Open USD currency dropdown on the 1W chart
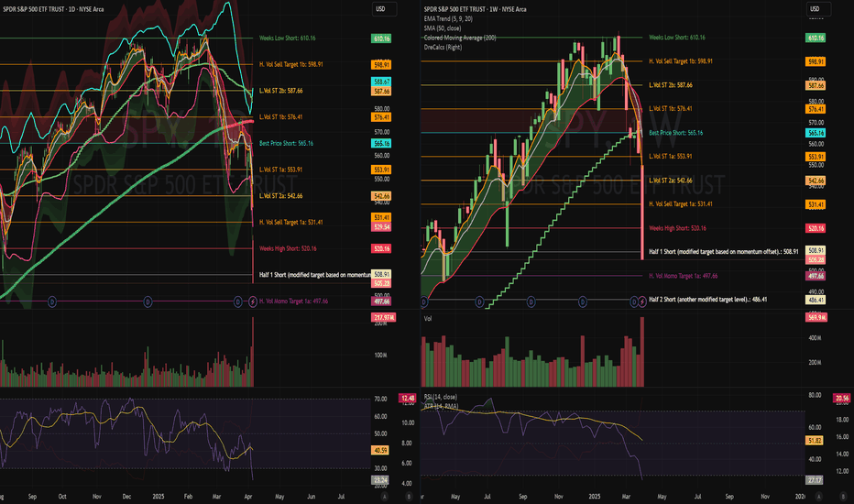This screenshot has height=504, width=854. (818, 9)
